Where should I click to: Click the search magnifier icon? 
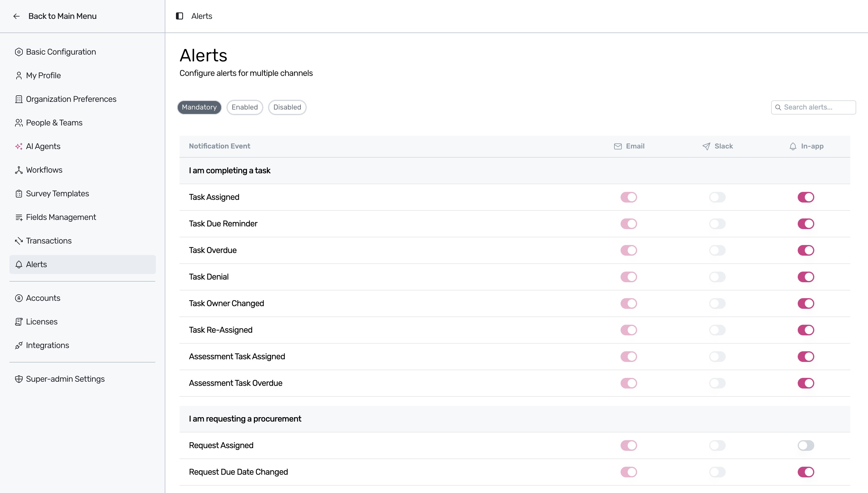[x=778, y=107]
